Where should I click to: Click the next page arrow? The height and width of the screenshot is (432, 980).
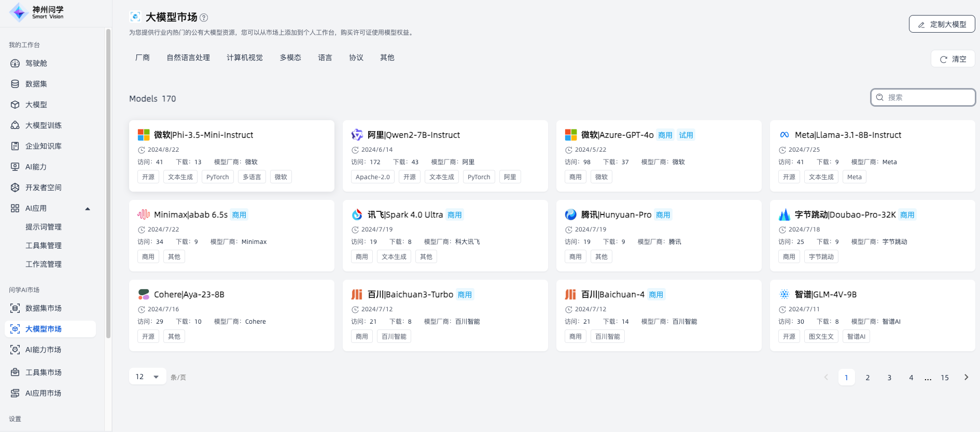pos(966,377)
